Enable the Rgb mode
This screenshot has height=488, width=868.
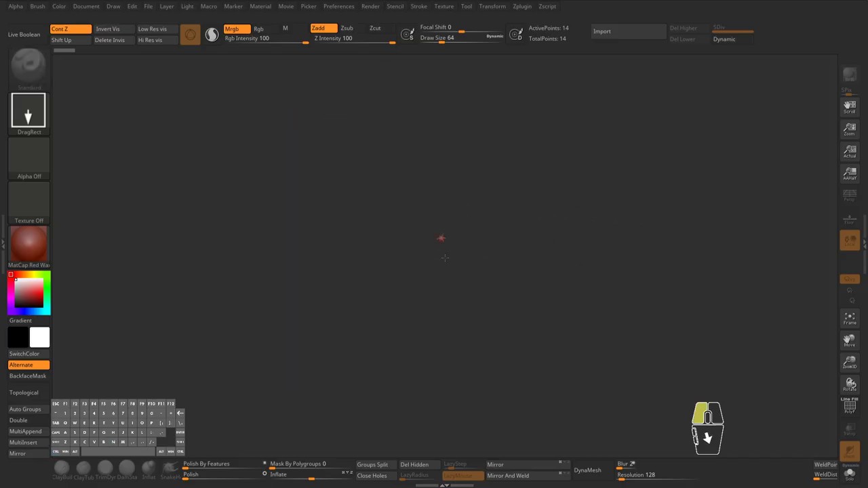coord(258,29)
